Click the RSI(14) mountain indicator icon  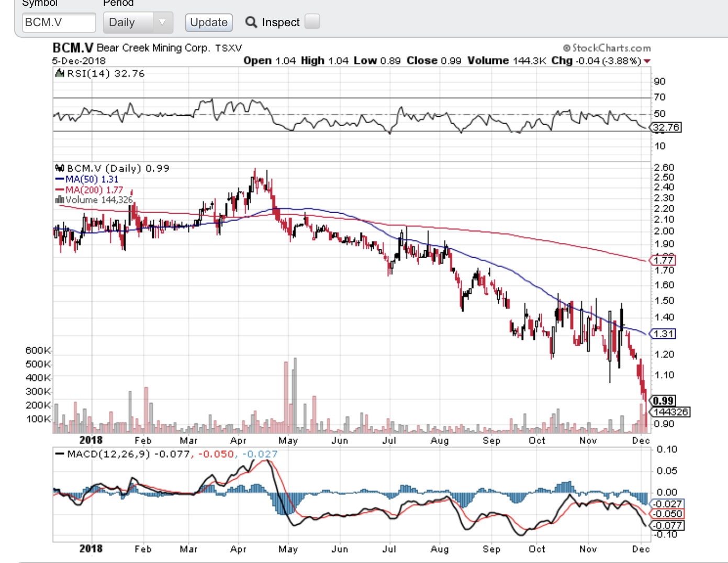[x=60, y=73]
